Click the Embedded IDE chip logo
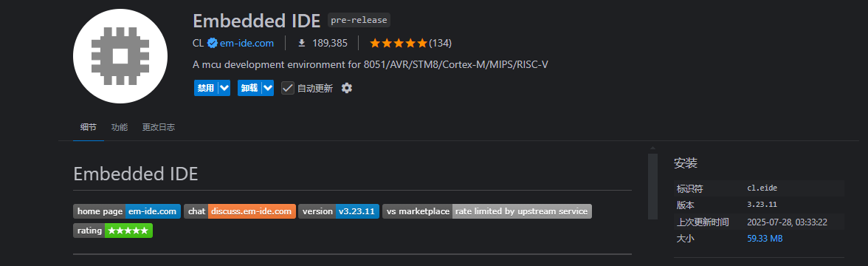Viewport: 868px width, 266px height. pyautogui.click(x=120, y=56)
